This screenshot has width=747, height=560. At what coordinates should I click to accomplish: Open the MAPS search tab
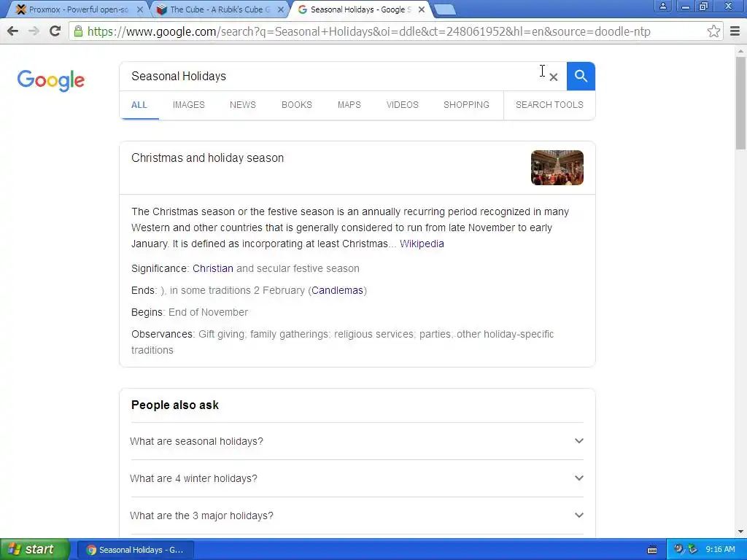pos(349,105)
